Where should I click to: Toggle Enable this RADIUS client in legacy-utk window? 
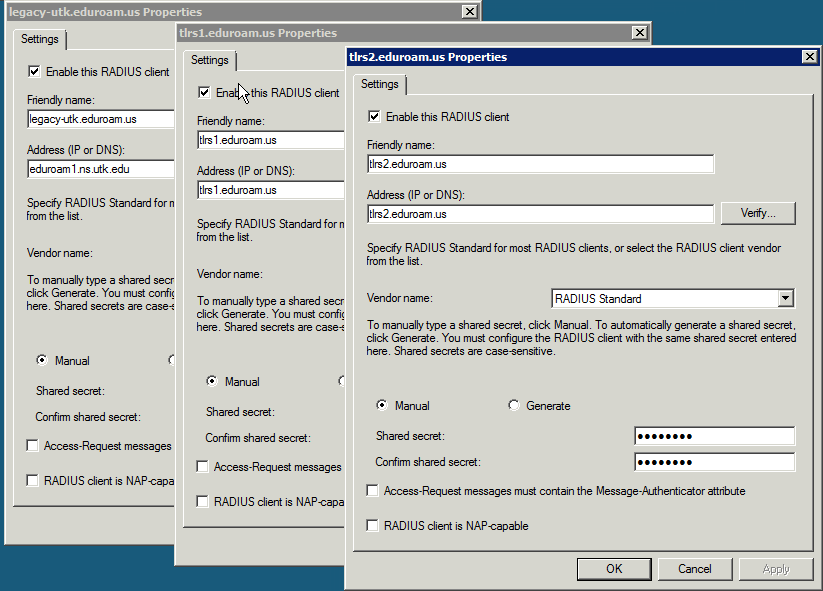click(x=34, y=71)
